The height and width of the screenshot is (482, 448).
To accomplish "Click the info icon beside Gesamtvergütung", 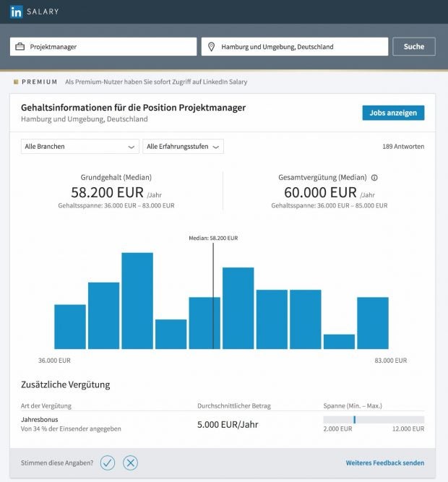I will [374, 177].
